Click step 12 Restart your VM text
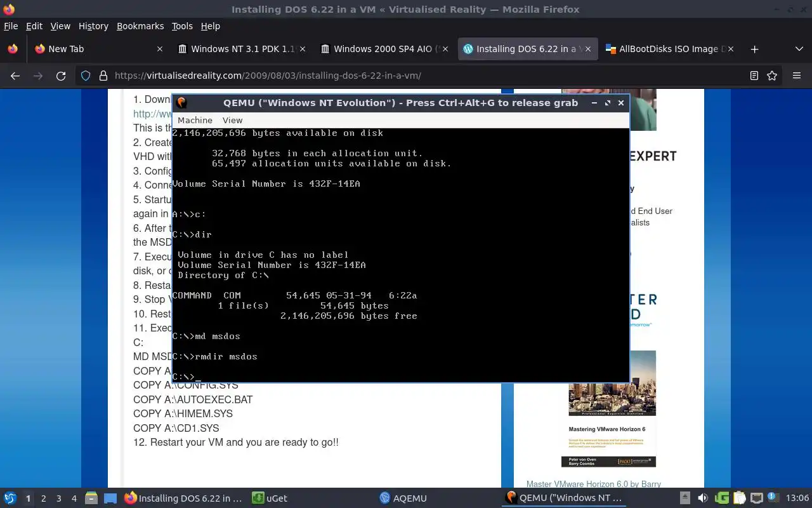 point(236,442)
